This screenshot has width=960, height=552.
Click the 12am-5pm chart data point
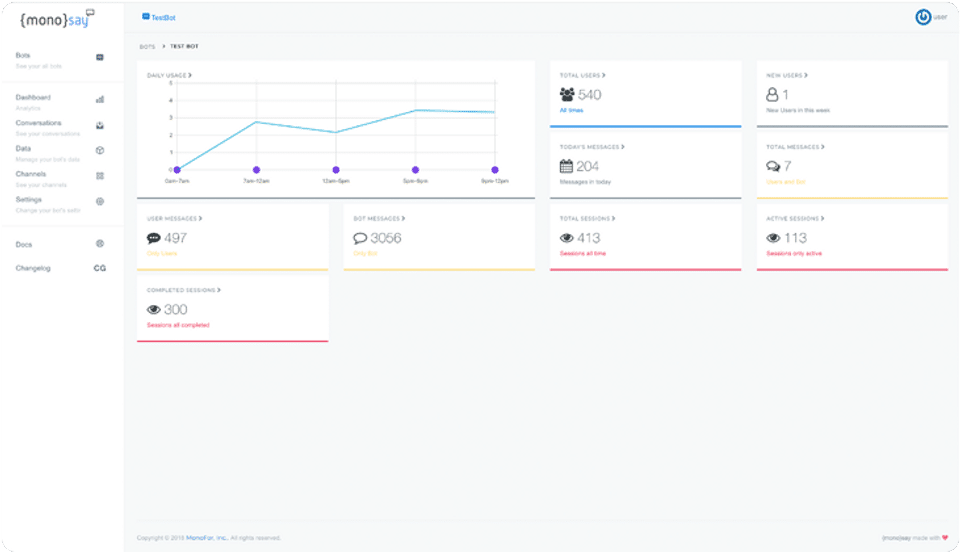click(336, 170)
